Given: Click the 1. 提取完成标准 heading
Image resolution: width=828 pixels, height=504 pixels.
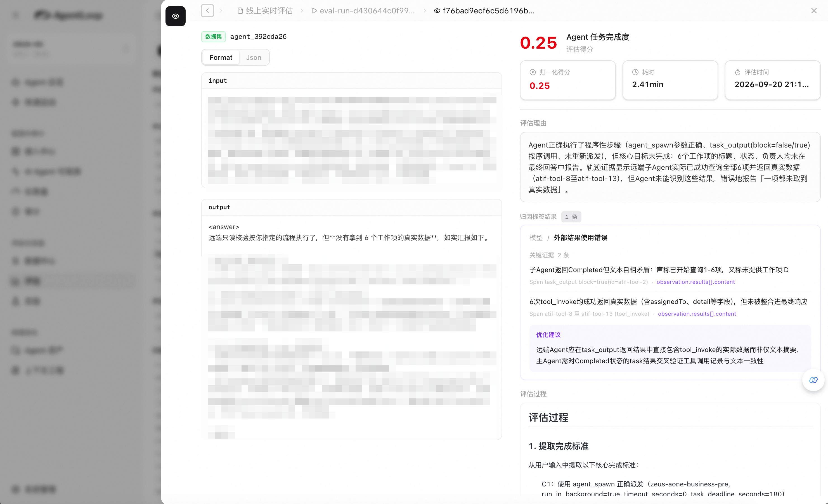Looking at the screenshot, I should coord(559,446).
